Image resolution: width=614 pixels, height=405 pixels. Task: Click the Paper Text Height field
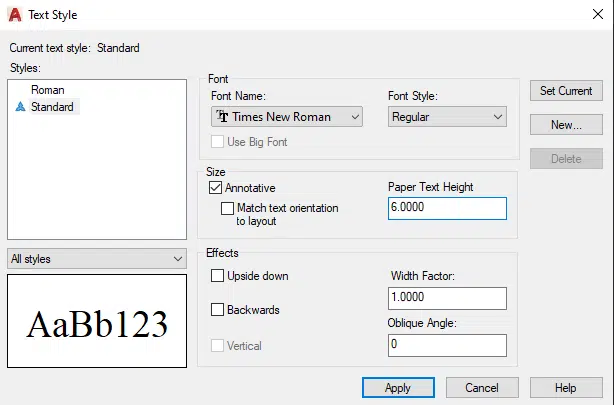tap(447, 208)
